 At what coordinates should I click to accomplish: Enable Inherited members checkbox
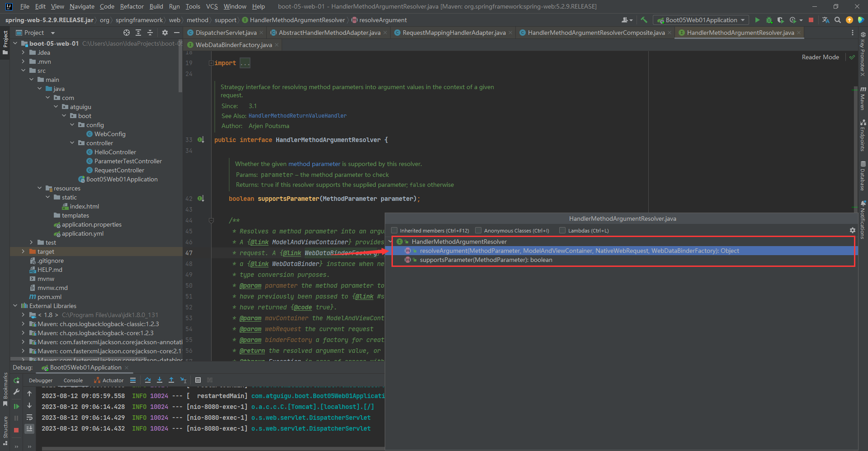pyautogui.click(x=394, y=230)
